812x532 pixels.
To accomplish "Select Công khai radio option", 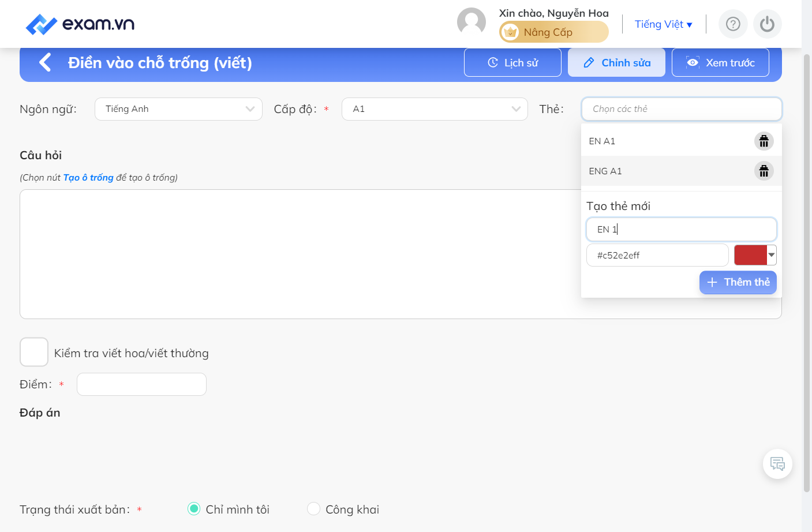I will coord(313,509).
